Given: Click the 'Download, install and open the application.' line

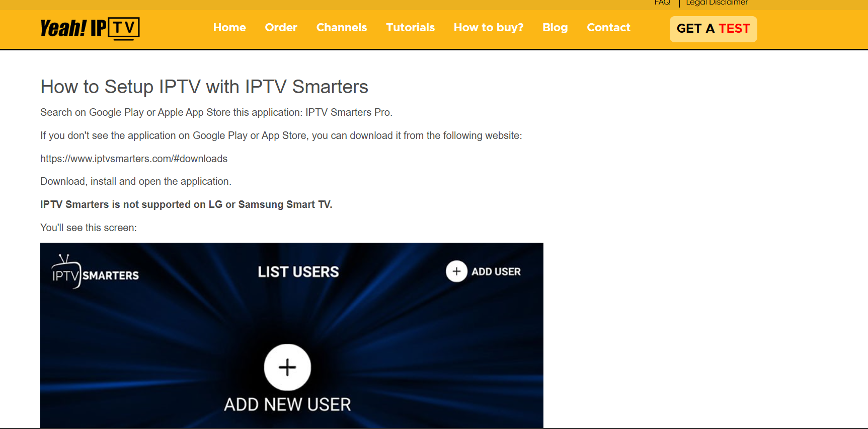Looking at the screenshot, I should (x=136, y=181).
